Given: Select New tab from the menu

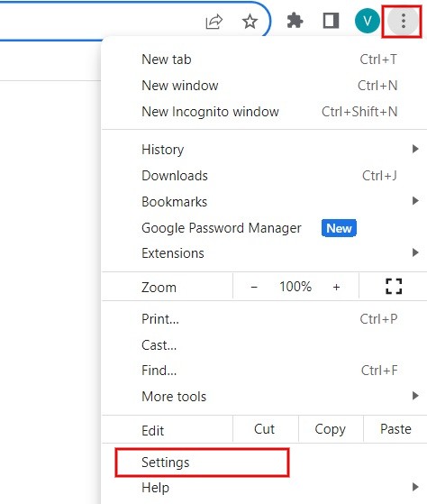Looking at the screenshot, I should pyautogui.click(x=265, y=60).
